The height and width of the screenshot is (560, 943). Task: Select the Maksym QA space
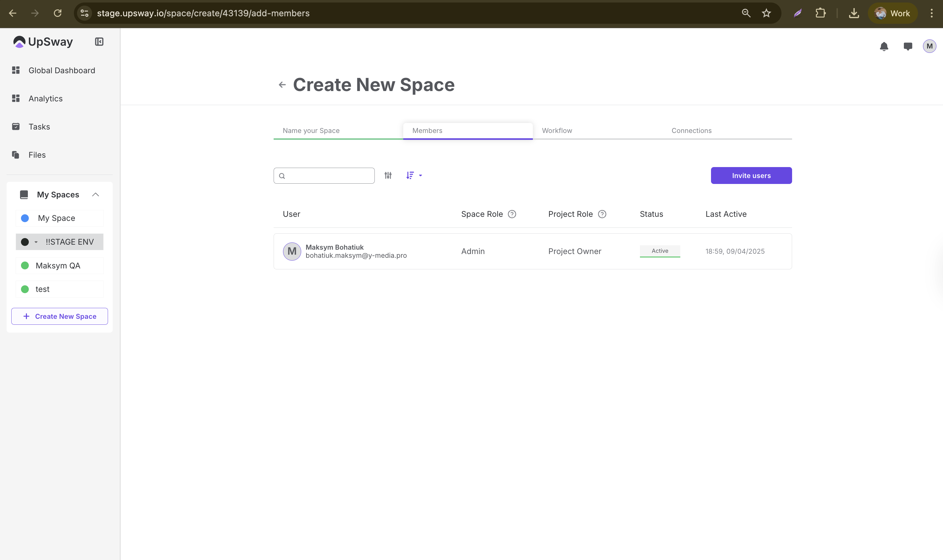(x=58, y=266)
